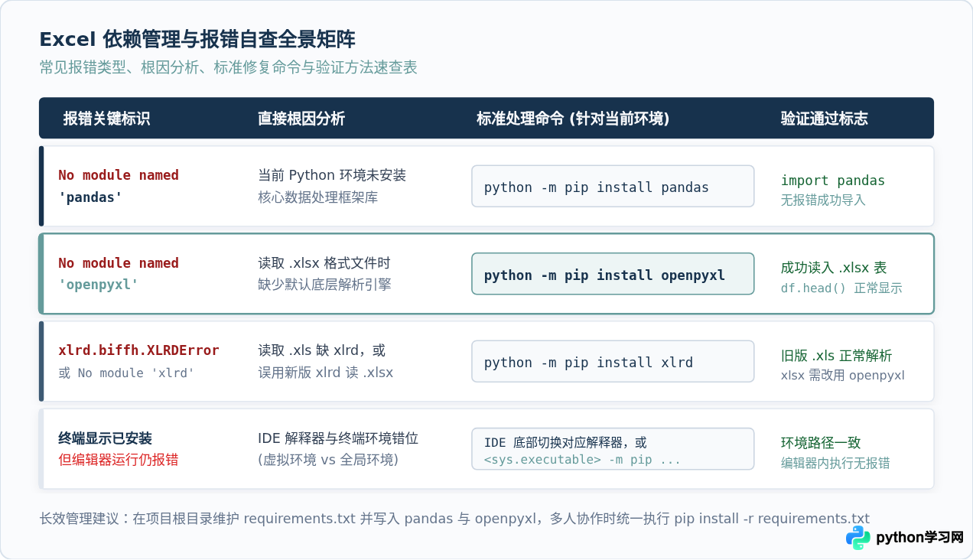Click the title Excel 依赖管理与报错自查全景矩阵
Image resolution: width=973 pixels, height=560 pixels.
pos(197,39)
